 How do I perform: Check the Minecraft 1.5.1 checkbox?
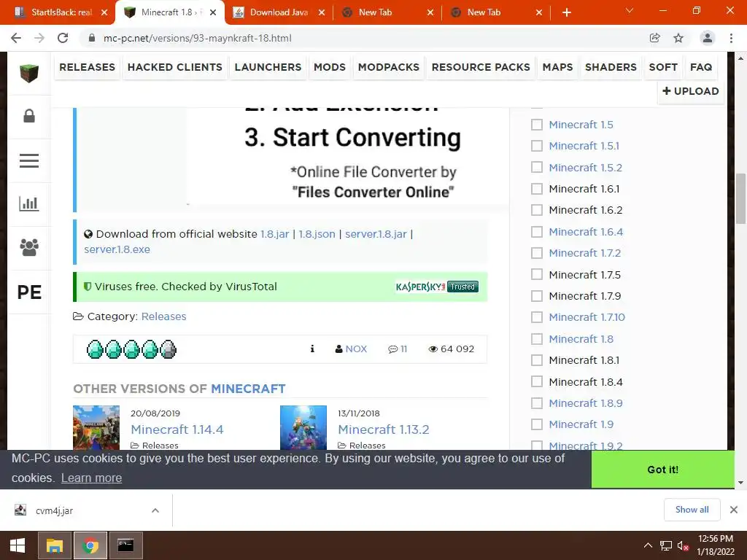[x=537, y=146]
